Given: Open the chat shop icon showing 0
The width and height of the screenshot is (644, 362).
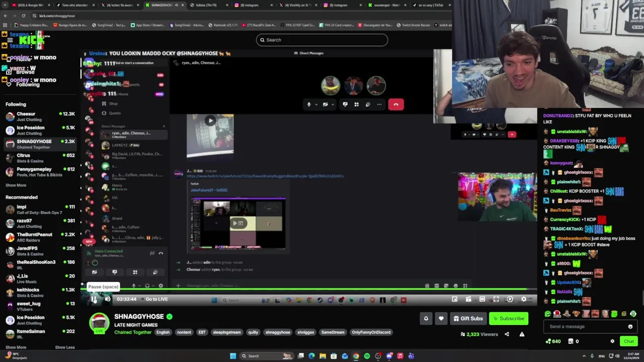Looking at the screenshot, I should [x=574, y=341].
